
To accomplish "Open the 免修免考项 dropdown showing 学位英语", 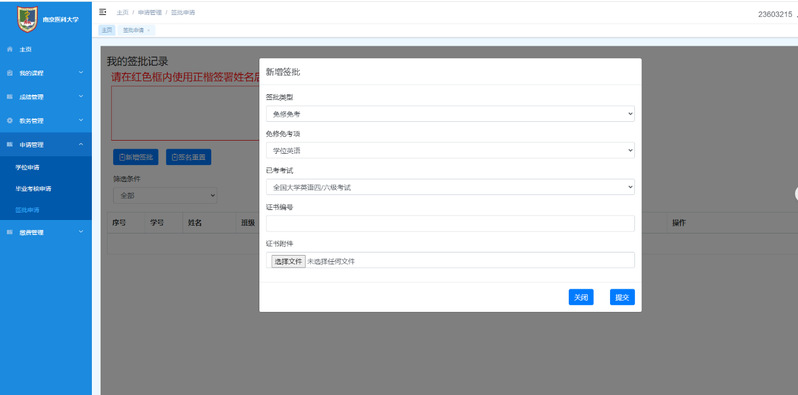I will pos(450,151).
